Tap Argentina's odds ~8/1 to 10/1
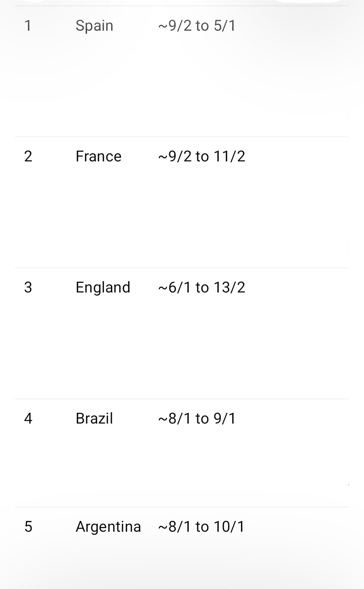 pyautogui.click(x=202, y=527)
